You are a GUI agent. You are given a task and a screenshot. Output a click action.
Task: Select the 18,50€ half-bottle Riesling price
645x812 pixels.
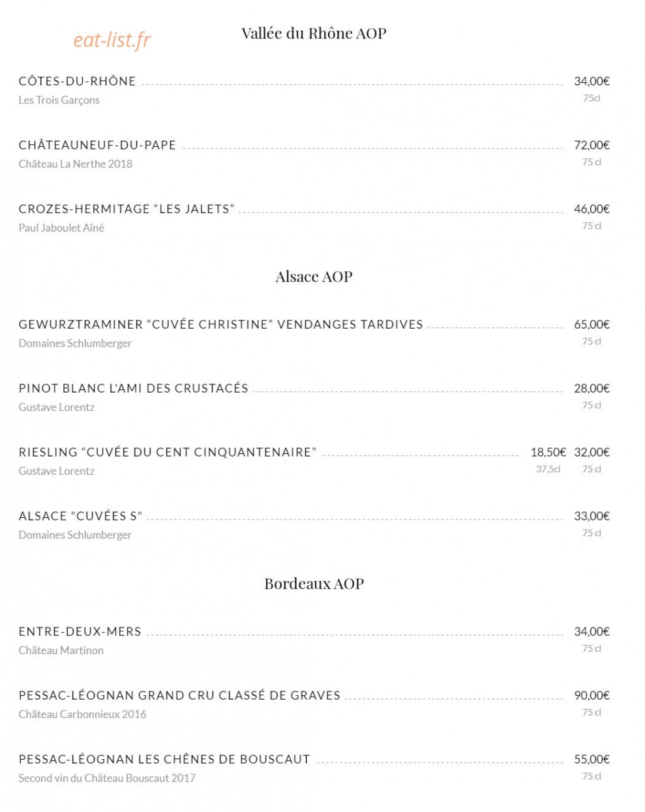(548, 453)
